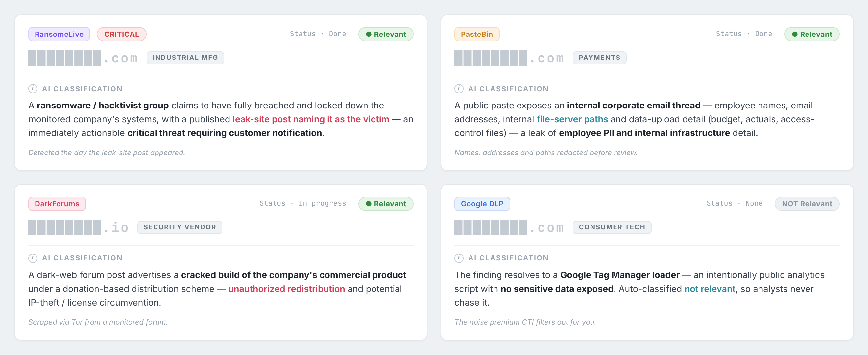Click bold 'Google Tag Manager loader' text

pyautogui.click(x=620, y=275)
